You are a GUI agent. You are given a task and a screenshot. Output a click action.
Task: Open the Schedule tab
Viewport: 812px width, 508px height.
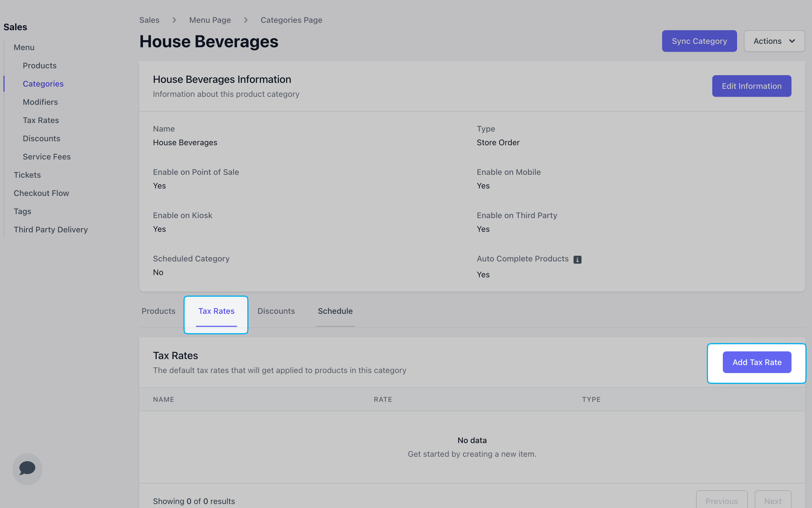click(335, 311)
